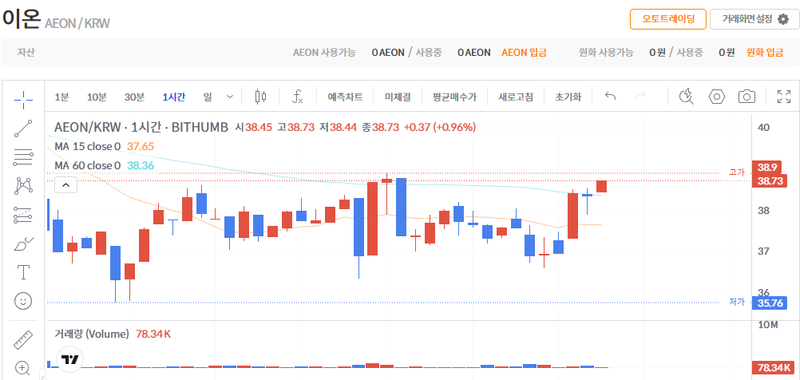
Task: Open the AEON 입금 deposit link
Action: (523, 53)
